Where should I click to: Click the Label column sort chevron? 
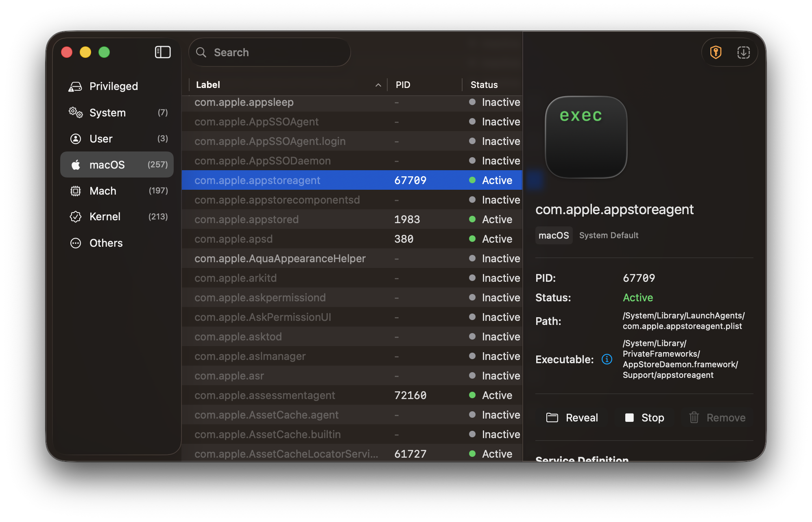(378, 85)
